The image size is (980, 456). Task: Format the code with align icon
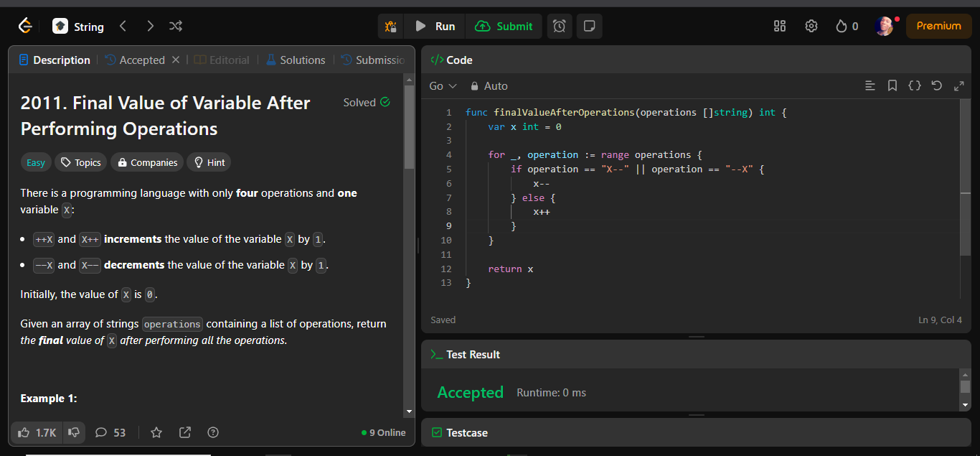870,85
